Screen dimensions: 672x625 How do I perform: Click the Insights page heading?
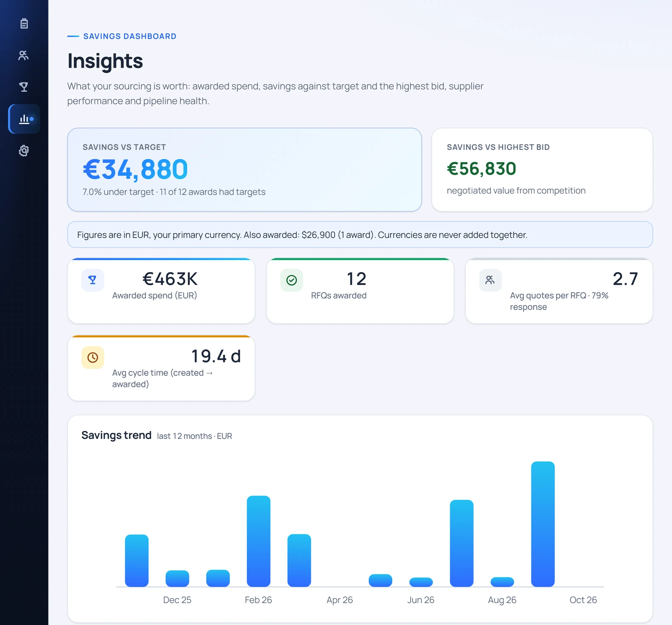pos(105,61)
